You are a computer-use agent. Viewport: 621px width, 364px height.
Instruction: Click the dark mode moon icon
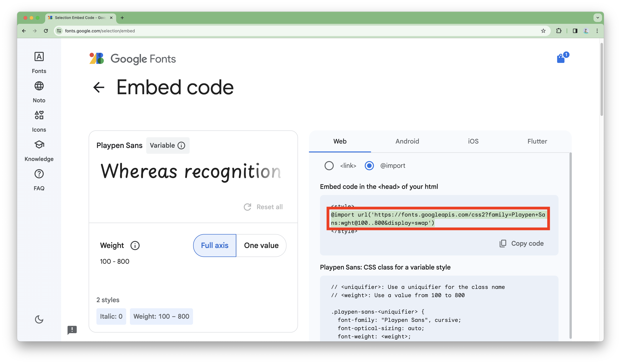39,319
